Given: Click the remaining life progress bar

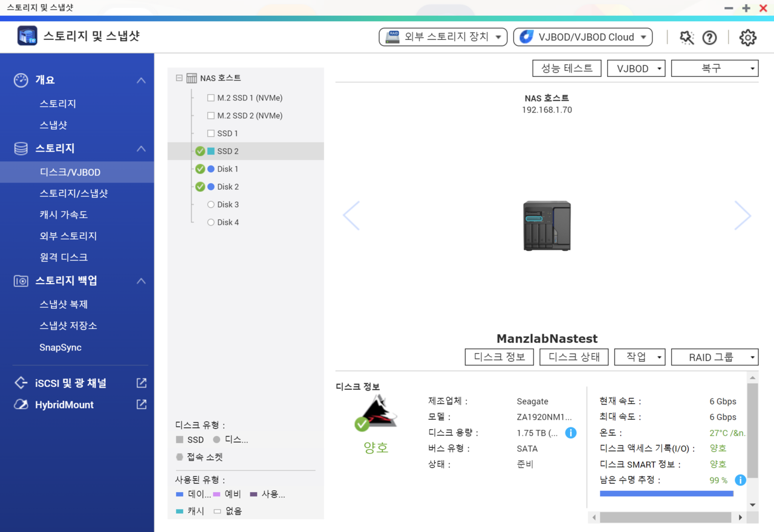Looking at the screenshot, I should coord(666,494).
